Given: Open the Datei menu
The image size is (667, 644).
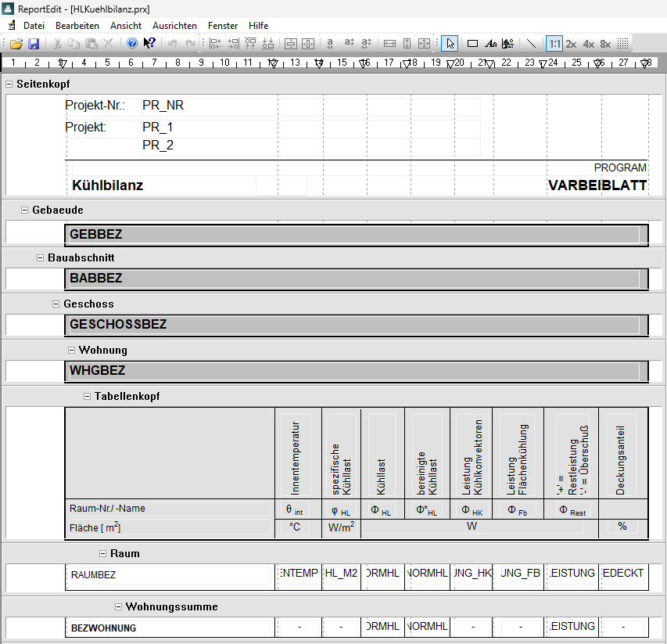Looking at the screenshot, I should point(34,26).
